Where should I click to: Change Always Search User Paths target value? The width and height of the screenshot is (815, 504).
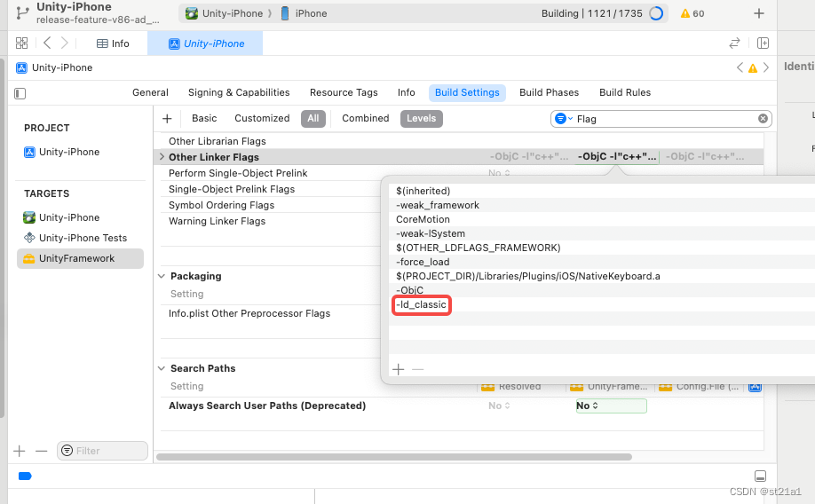611,406
